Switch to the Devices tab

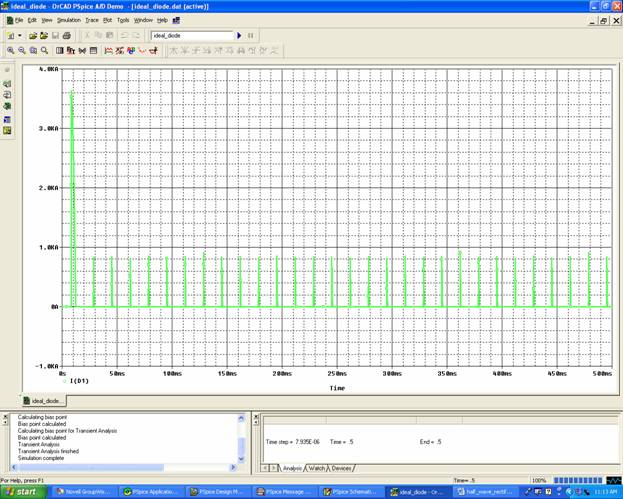(x=341, y=468)
